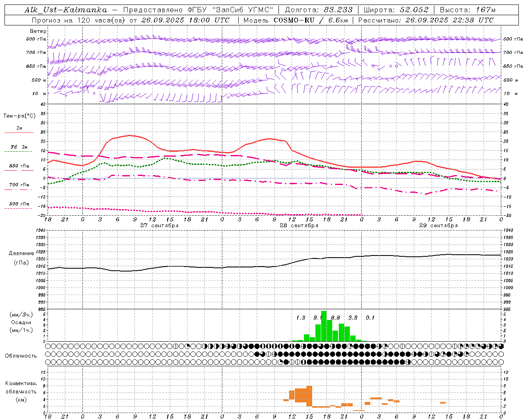Click the Осадки precipitation panel label

click(x=21, y=322)
